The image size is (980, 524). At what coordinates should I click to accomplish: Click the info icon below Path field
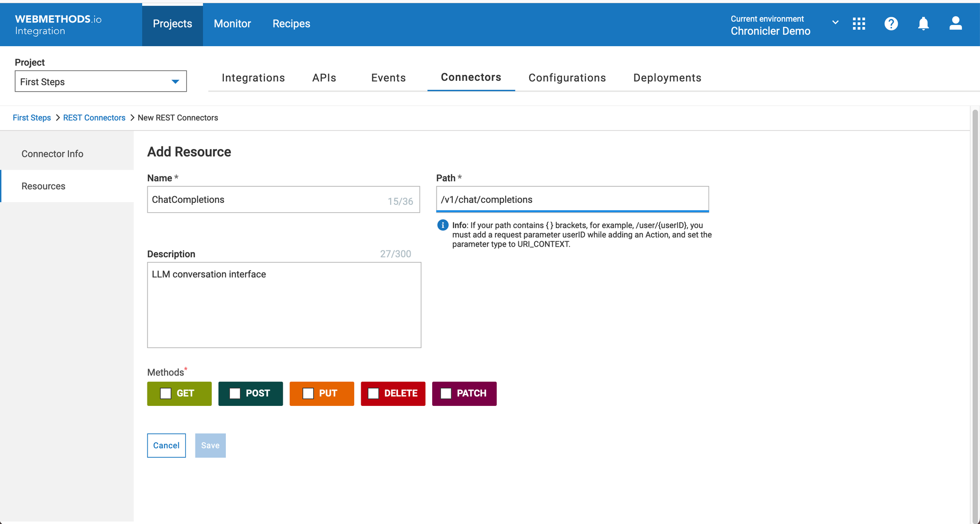point(442,225)
